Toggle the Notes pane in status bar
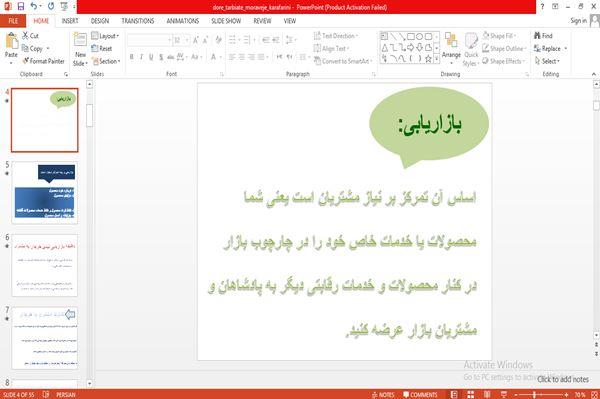Viewport: 600px width, 399px height. [383, 395]
